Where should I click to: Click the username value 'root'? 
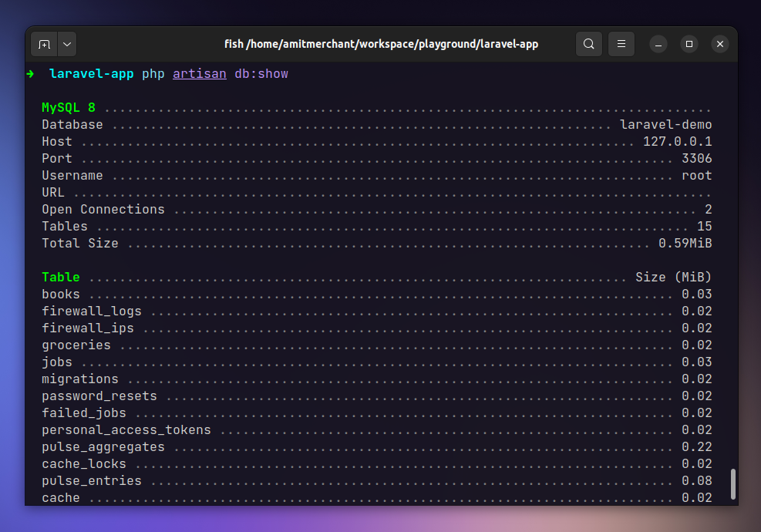pyautogui.click(x=696, y=176)
